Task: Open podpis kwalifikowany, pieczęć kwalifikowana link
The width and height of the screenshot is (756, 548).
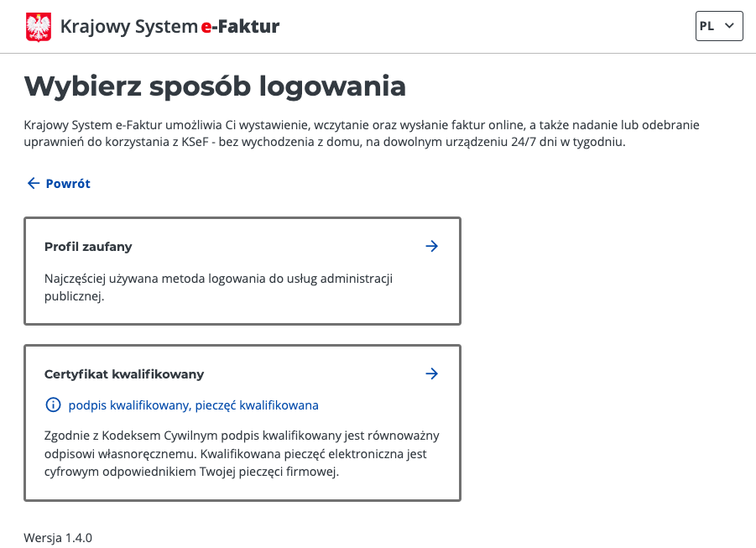Action: (193, 405)
